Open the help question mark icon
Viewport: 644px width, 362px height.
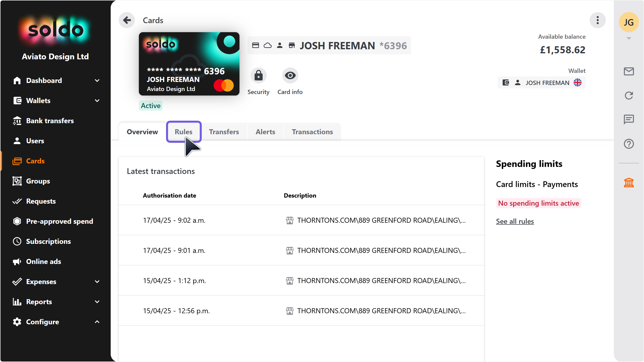629,144
